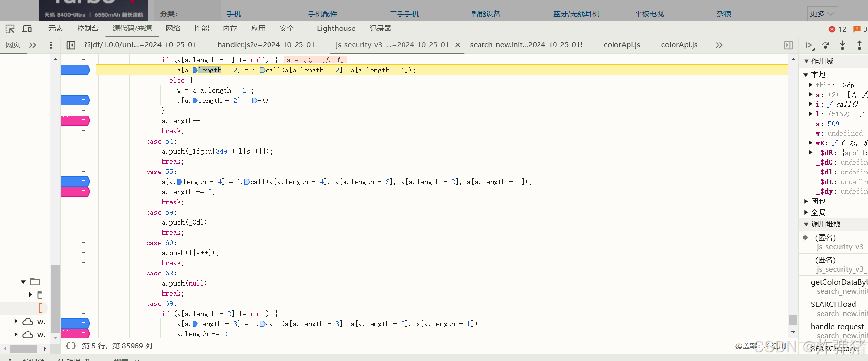Click the 智能设备 category link
868x361 pixels.
(486, 14)
